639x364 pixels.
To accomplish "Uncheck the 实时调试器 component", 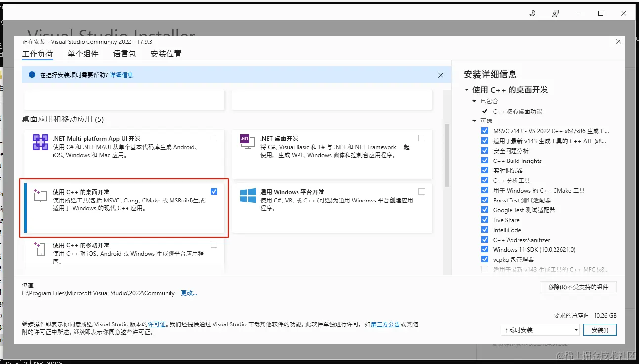I will tap(485, 170).
